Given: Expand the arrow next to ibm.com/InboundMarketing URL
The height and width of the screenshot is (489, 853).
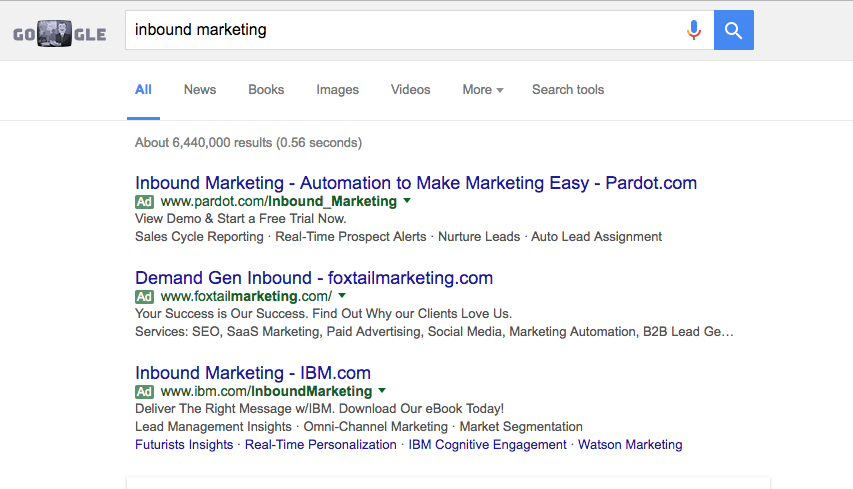Looking at the screenshot, I should pos(382,392).
